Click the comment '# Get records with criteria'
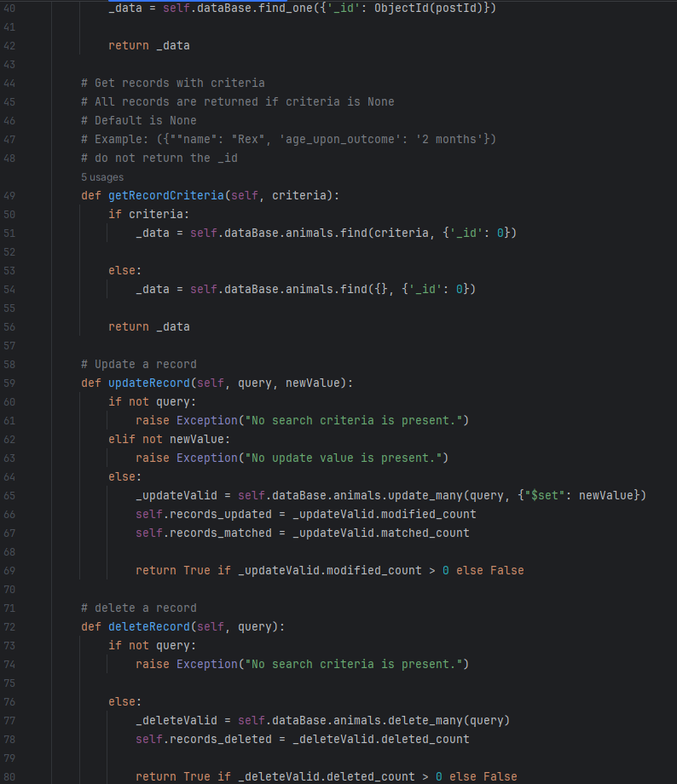This screenshot has height=784, width=677. (x=173, y=83)
